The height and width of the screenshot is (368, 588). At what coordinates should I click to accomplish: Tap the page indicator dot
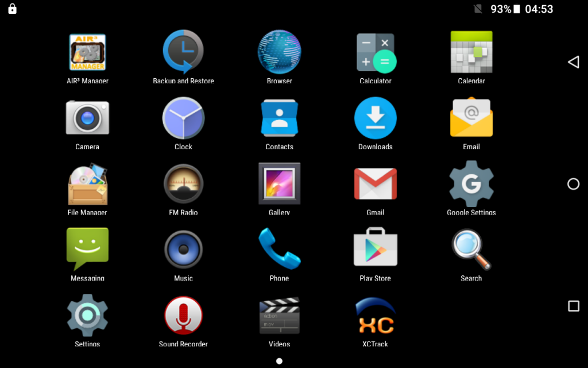pyautogui.click(x=280, y=361)
